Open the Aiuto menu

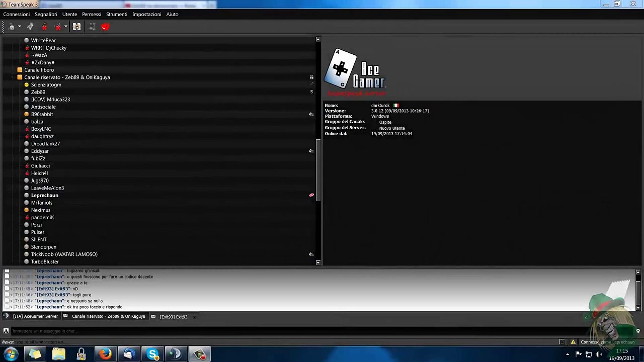click(172, 14)
